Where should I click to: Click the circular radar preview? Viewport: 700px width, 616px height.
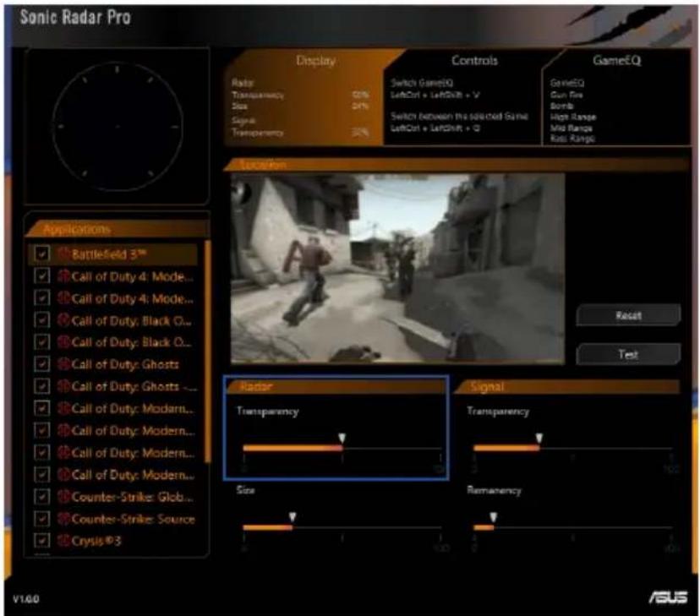[118, 127]
